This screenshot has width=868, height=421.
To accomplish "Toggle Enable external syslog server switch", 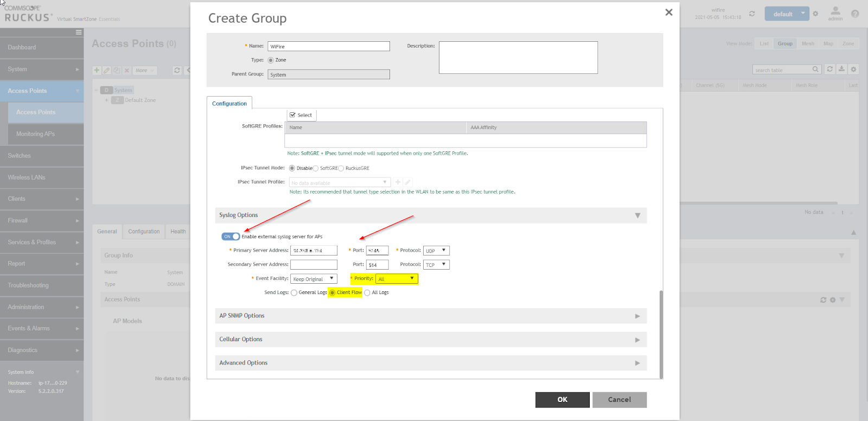I will point(231,237).
